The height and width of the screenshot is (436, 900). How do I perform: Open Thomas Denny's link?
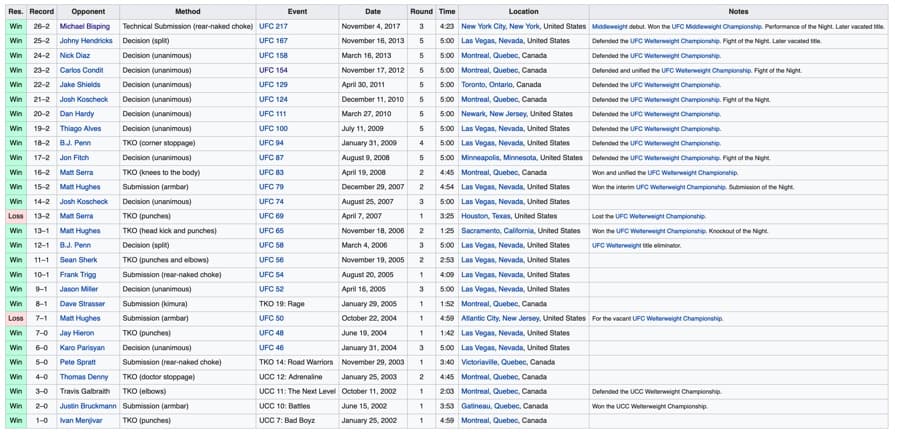coord(84,377)
